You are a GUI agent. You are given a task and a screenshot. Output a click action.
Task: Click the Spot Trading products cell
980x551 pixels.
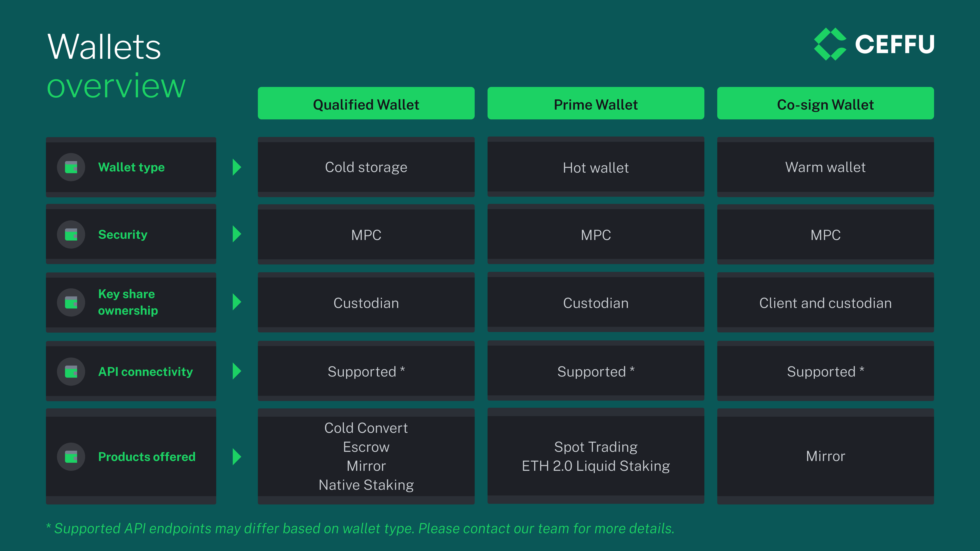coord(596,456)
